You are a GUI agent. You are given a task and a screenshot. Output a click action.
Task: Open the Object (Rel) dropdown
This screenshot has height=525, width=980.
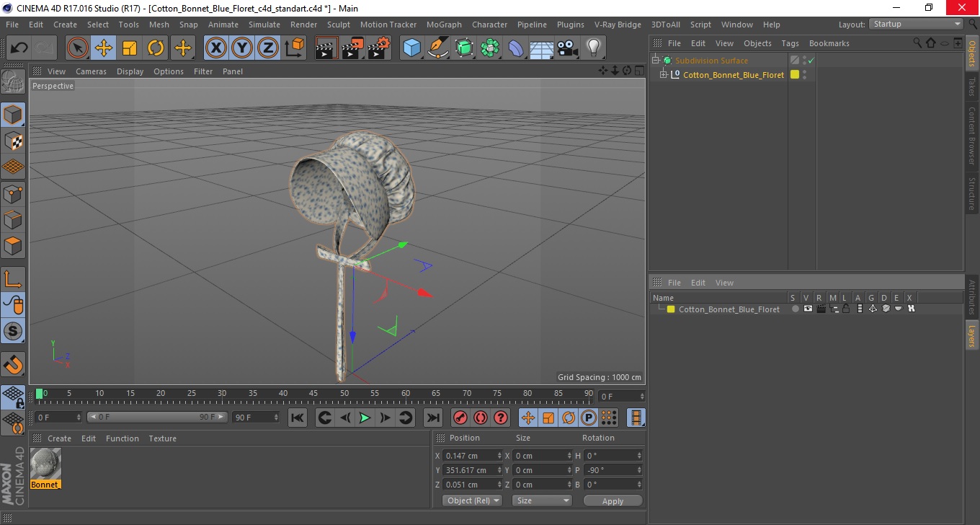[x=472, y=500]
